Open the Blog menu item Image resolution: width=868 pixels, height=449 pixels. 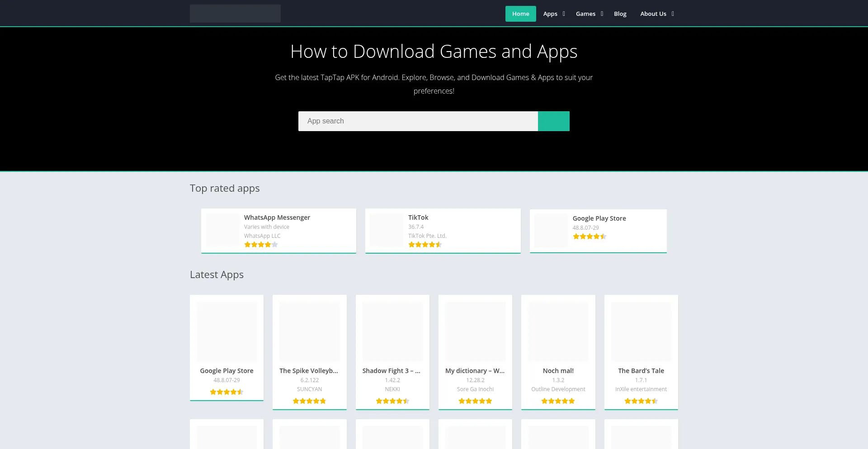pyautogui.click(x=620, y=14)
